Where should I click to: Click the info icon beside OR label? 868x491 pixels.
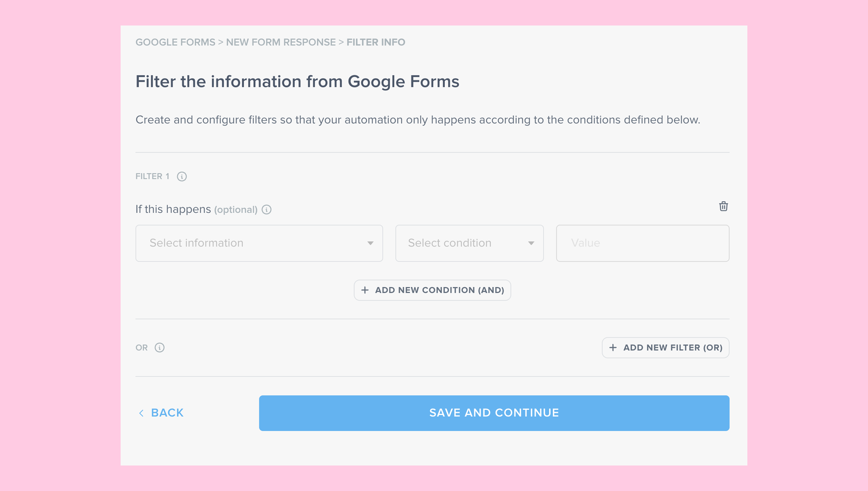[x=160, y=348]
